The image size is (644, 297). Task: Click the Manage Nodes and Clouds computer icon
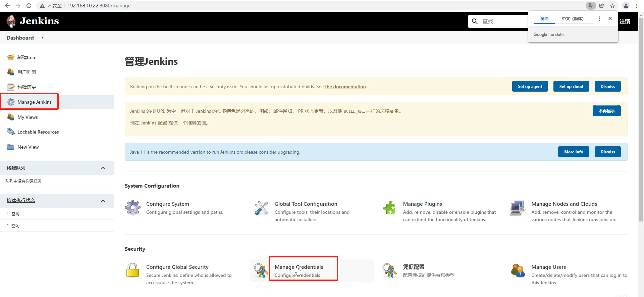tap(518, 208)
